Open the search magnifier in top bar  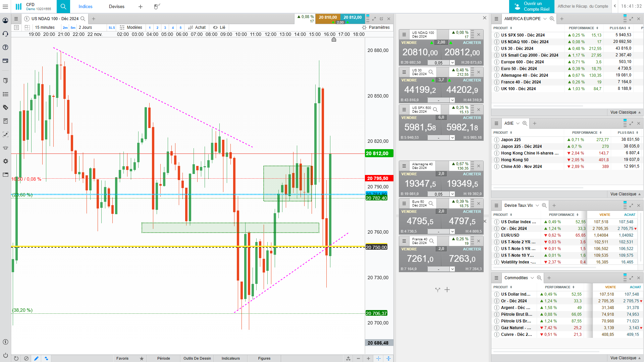tap(63, 6)
